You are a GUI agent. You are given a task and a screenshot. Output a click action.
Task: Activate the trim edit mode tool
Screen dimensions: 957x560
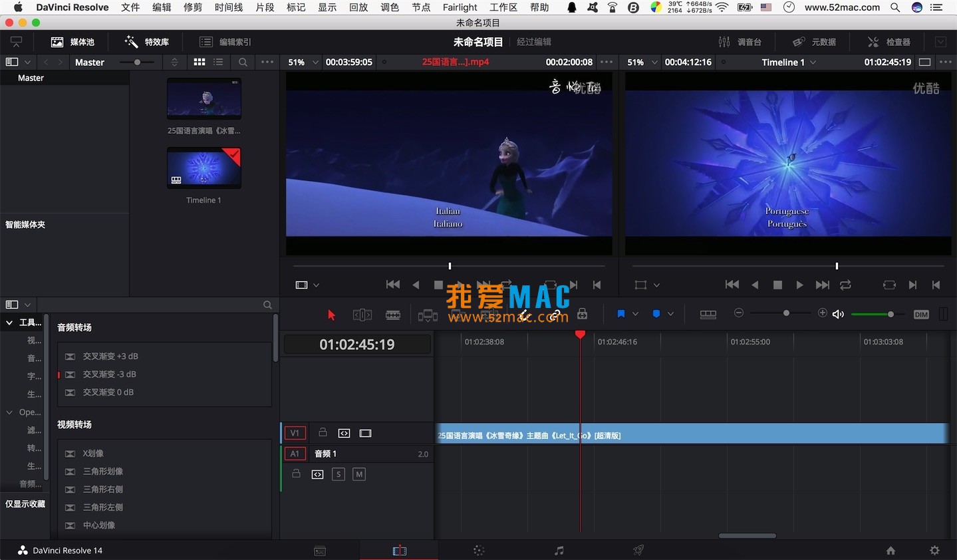pos(362,315)
